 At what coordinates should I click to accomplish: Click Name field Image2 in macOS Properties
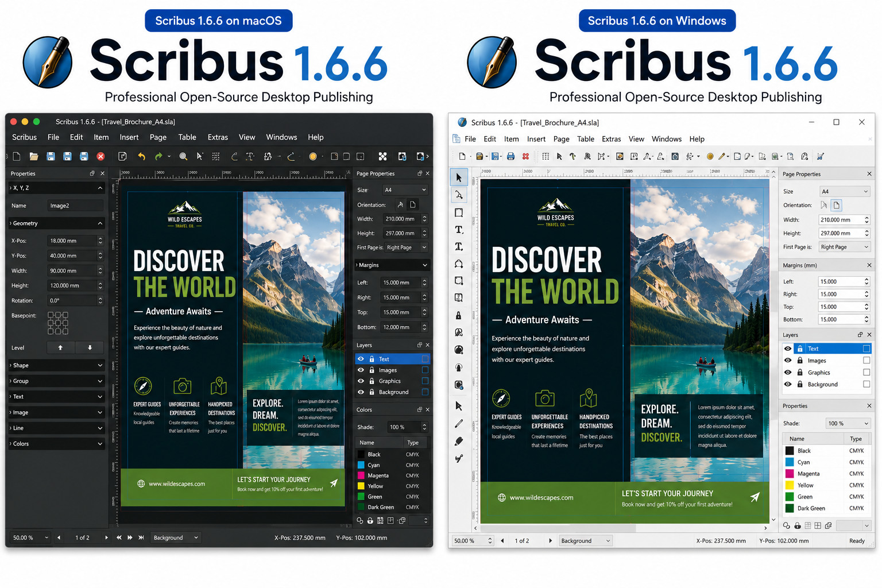(x=75, y=206)
